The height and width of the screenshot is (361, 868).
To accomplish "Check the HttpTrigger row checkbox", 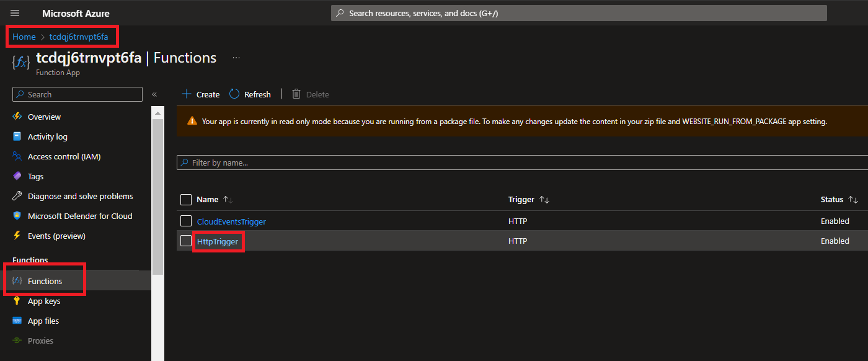I will tap(186, 241).
